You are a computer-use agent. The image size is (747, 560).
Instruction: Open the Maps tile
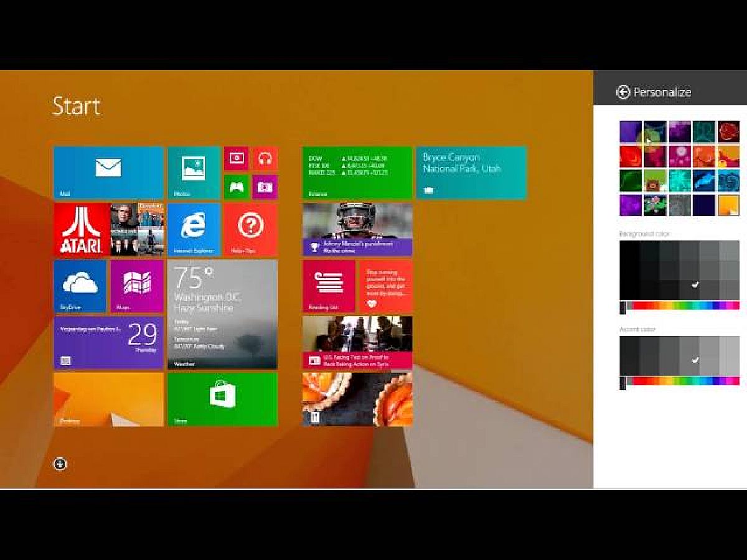click(137, 286)
